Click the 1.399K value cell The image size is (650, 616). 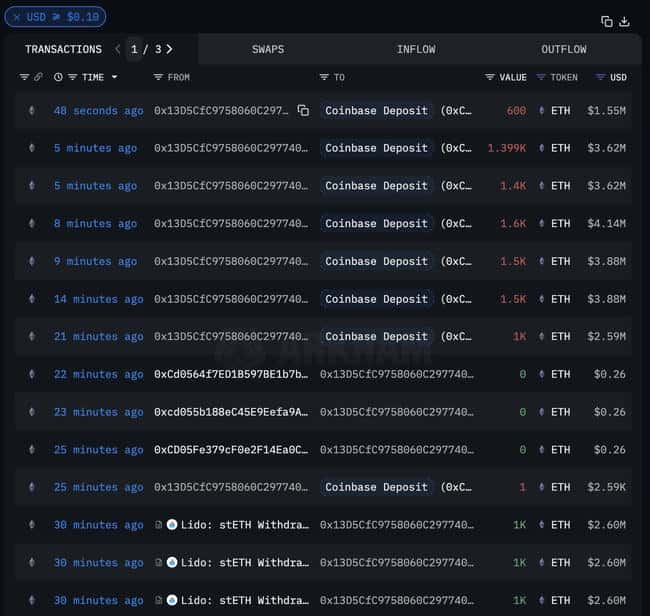(507, 148)
